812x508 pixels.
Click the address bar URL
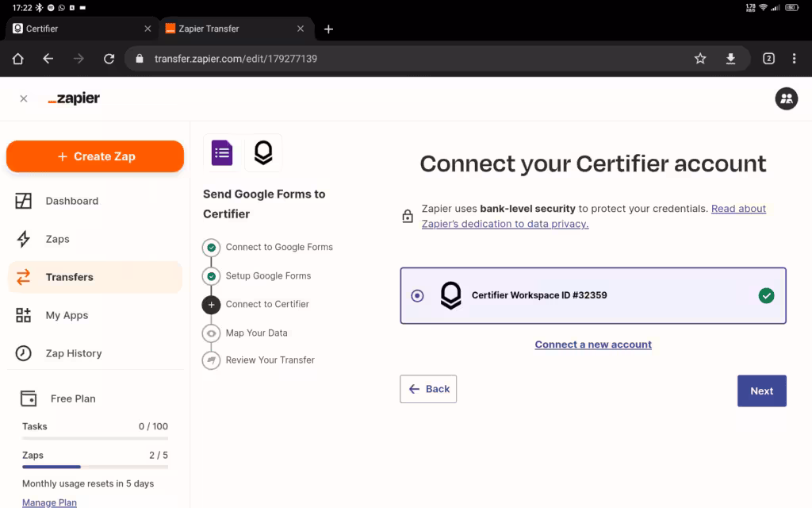(x=236, y=59)
